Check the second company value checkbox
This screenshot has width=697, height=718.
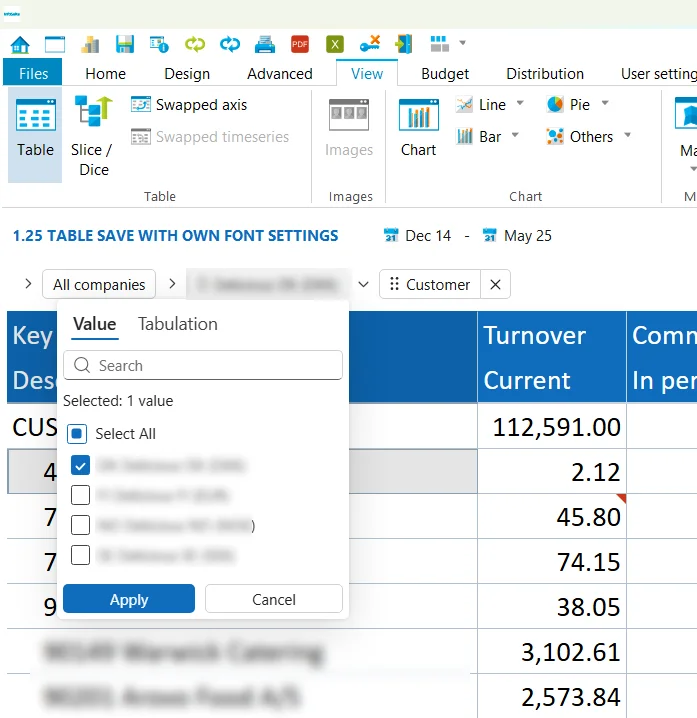[81, 495]
